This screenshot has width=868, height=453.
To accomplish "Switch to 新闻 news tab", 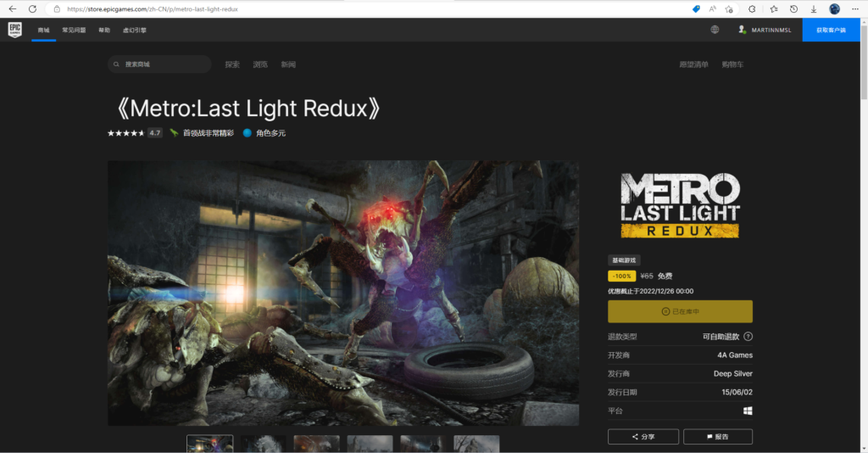I will point(288,64).
